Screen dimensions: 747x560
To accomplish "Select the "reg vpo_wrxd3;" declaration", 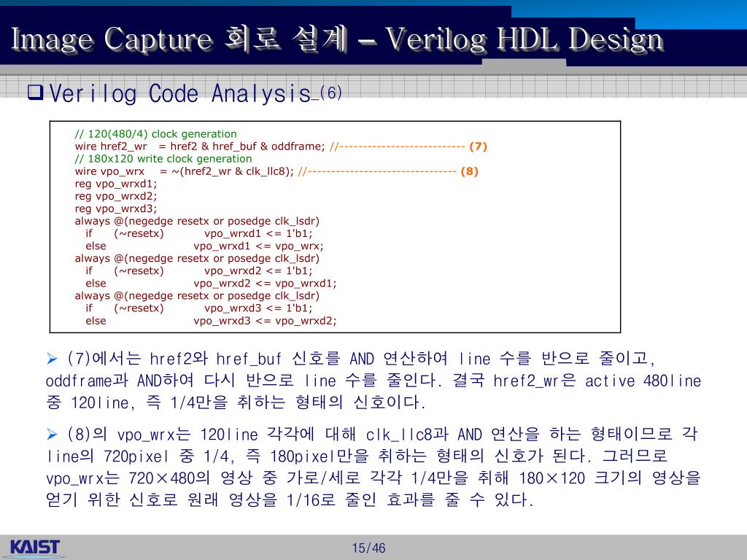I will coord(116,208).
